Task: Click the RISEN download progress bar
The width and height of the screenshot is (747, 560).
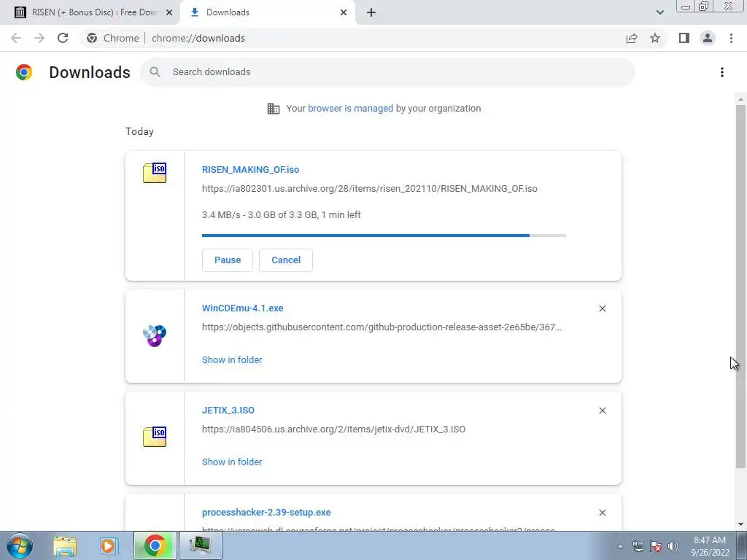Action: click(x=384, y=236)
